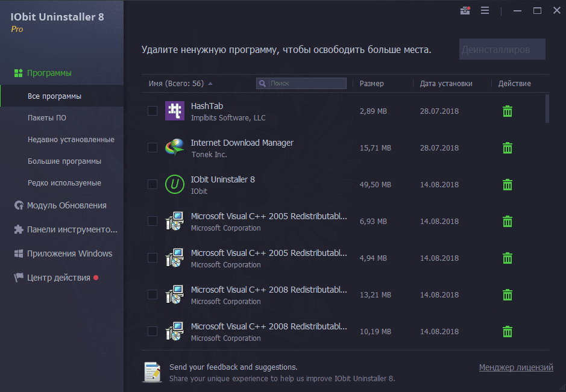
Task: Click the trash icon for IObit Uninstaller 8
Action: [x=507, y=185]
